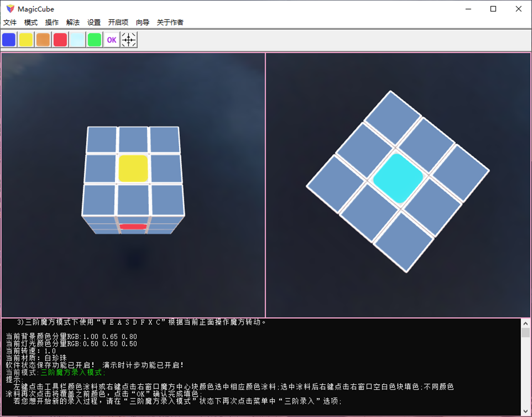Select the yellow paint swatch
Viewport: 532px width, 417px height.
26,39
